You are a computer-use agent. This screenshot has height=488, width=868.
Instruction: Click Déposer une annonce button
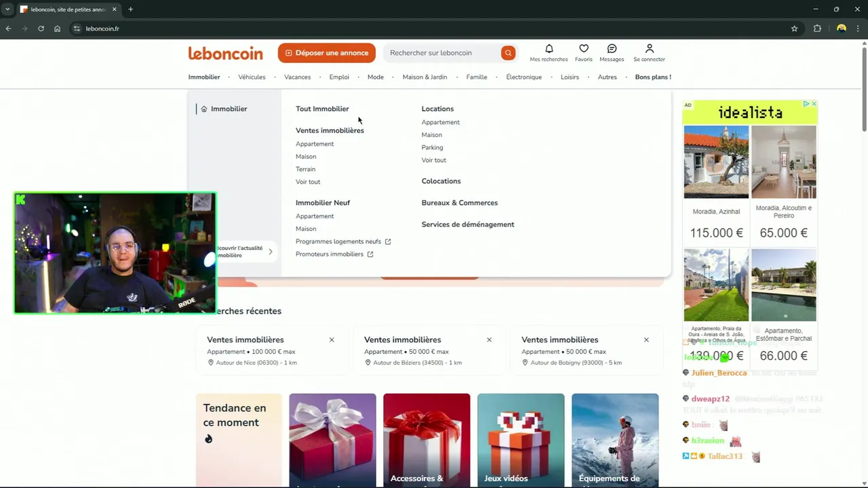tap(327, 53)
